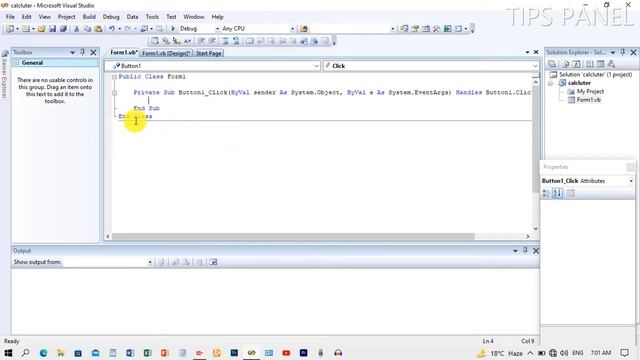Open the Solution Explorer toolbar icon
640x360 pixels.
point(404,29)
